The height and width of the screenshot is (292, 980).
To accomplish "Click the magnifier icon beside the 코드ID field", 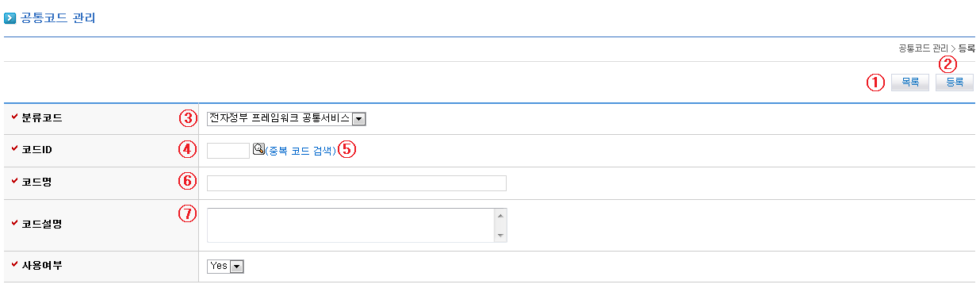I will coord(258,148).
